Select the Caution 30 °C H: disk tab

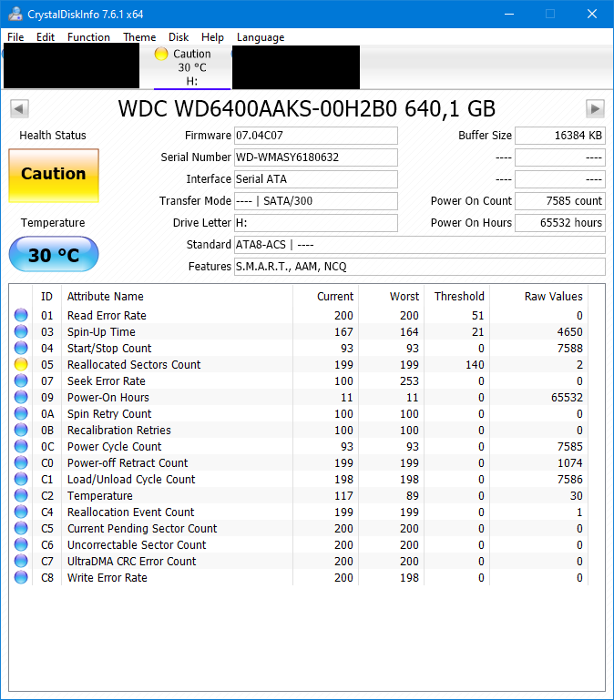click(x=192, y=67)
